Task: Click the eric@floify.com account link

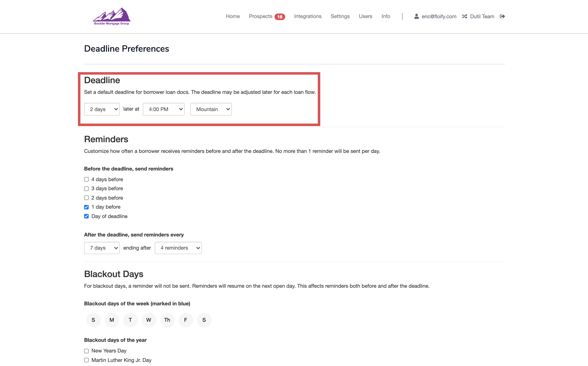Action: [x=439, y=16]
